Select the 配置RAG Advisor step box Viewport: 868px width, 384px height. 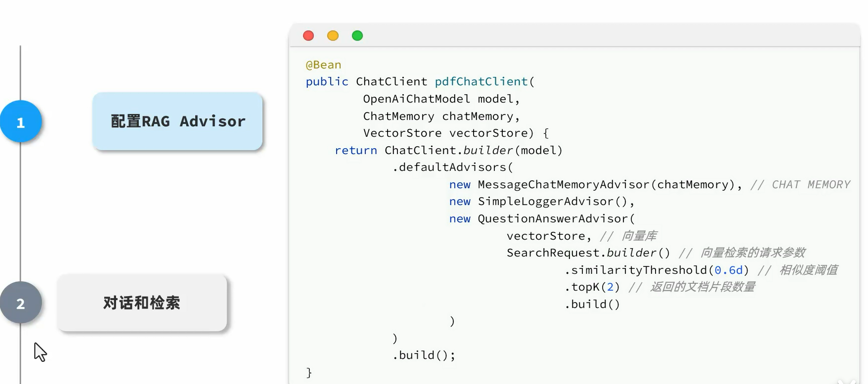click(178, 121)
